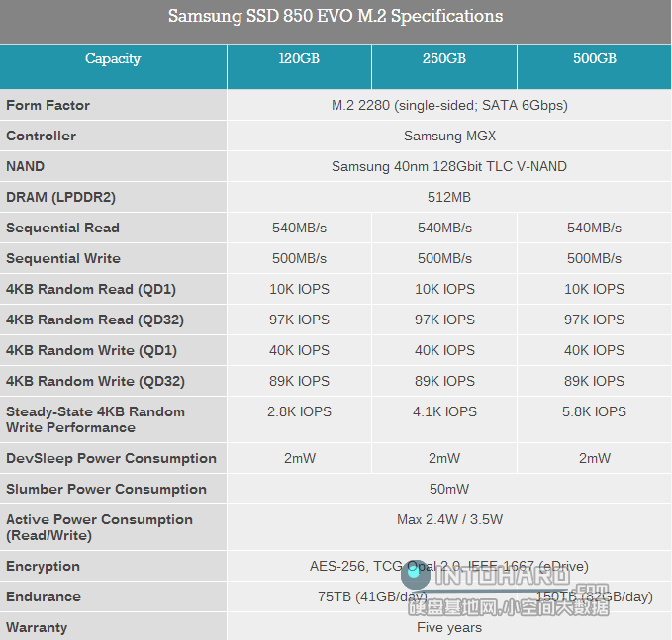Click '540MB/s' in the 120GB column
The width and height of the screenshot is (672, 640).
pyautogui.click(x=299, y=228)
